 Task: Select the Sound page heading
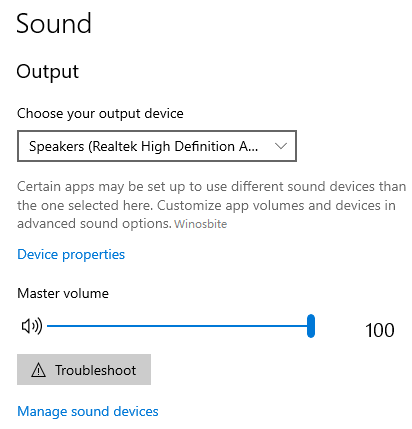coord(54,24)
